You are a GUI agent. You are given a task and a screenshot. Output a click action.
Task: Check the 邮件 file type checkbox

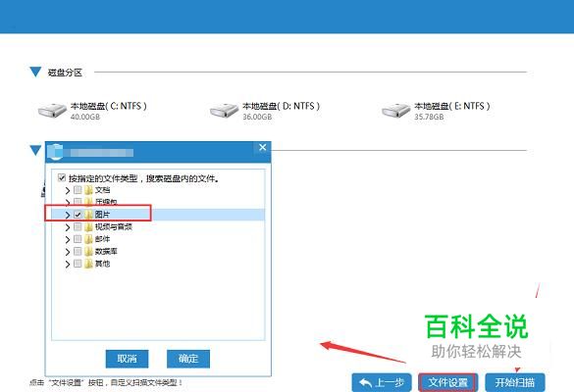[x=78, y=239]
